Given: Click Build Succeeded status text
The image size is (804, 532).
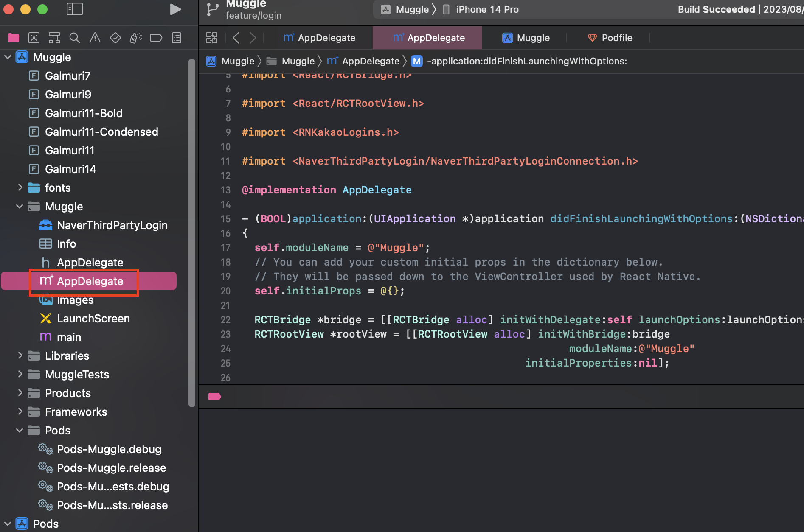Looking at the screenshot, I should click(x=717, y=9).
